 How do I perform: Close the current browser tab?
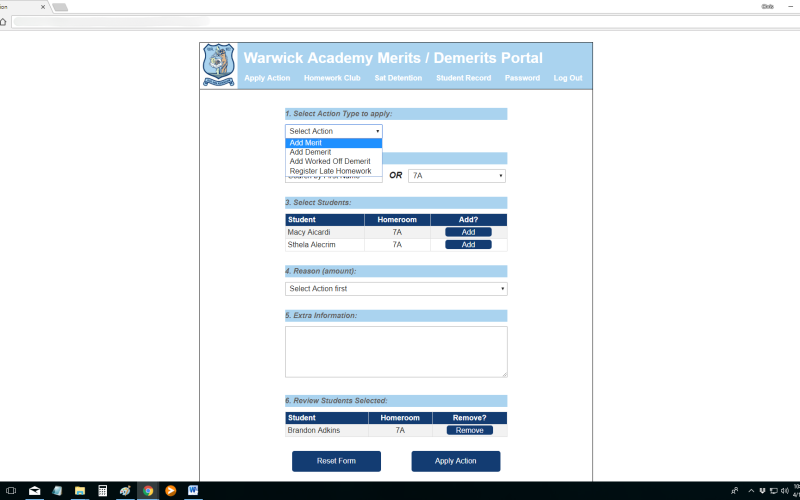[x=43, y=7]
